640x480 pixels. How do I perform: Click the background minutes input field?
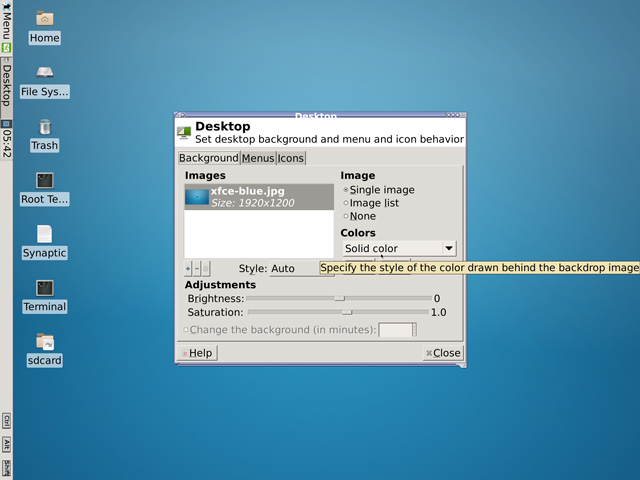395,330
